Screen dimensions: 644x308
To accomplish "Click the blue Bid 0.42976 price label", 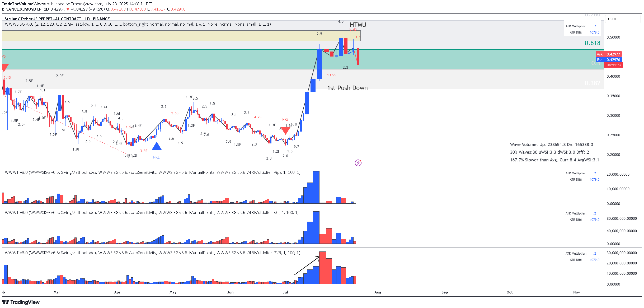I will pos(609,60).
